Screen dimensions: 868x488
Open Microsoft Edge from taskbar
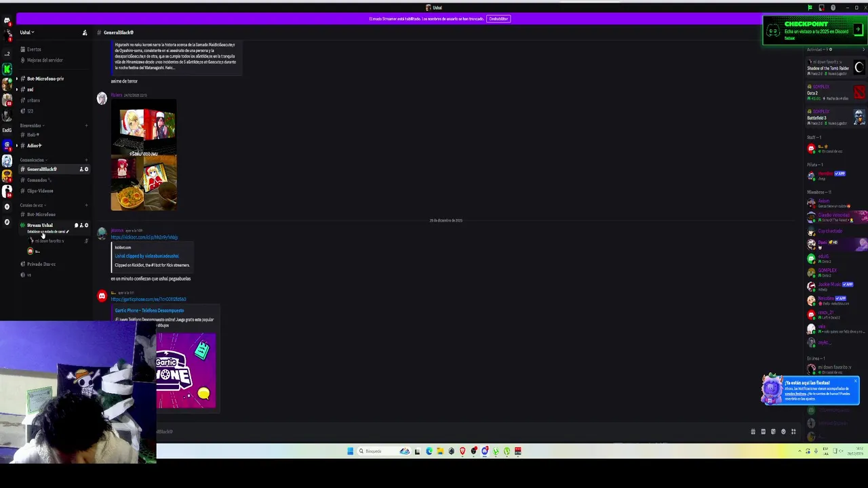tap(429, 451)
